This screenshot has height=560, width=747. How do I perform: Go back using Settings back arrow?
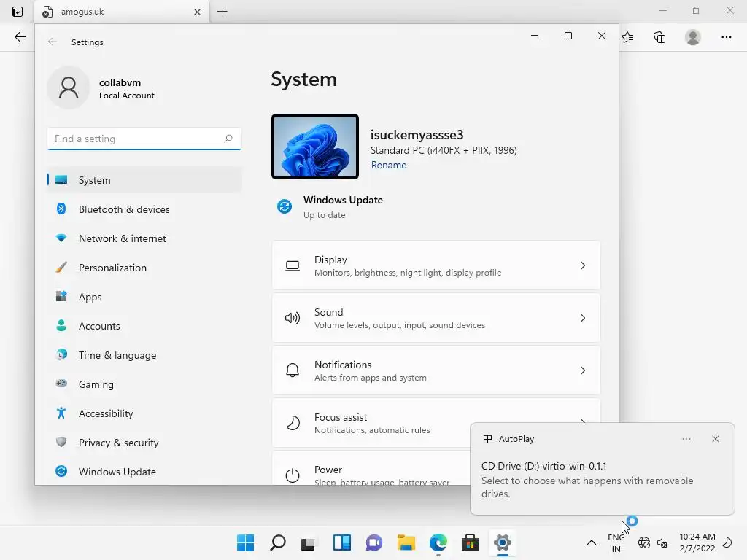click(x=53, y=42)
